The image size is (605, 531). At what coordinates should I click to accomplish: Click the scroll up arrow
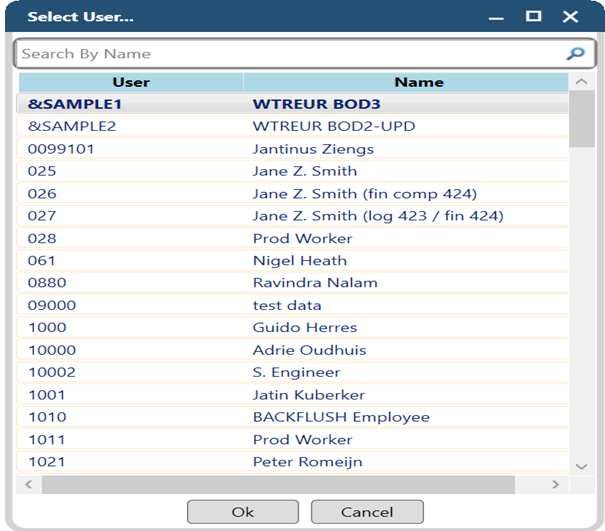[x=582, y=83]
